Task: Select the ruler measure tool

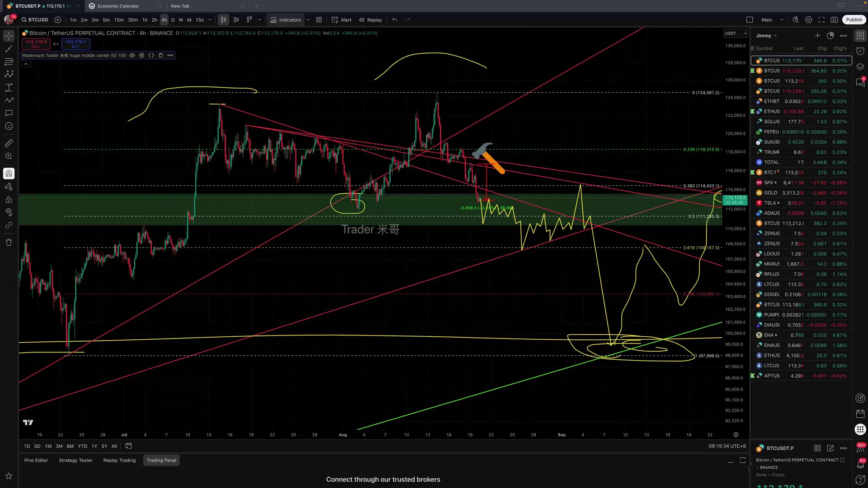Action: point(9,143)
